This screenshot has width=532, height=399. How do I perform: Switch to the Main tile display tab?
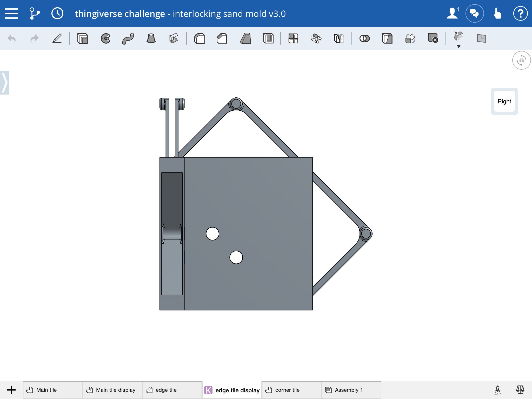pos(112,390)
